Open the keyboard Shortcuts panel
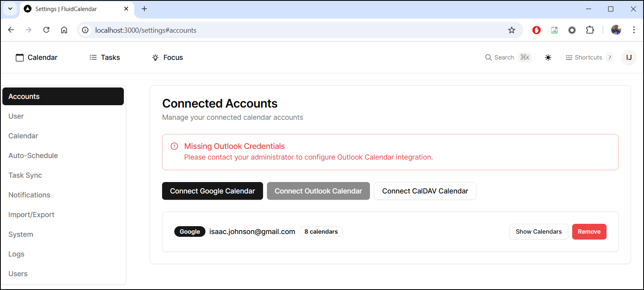644x290 pixels. point(589,58)
